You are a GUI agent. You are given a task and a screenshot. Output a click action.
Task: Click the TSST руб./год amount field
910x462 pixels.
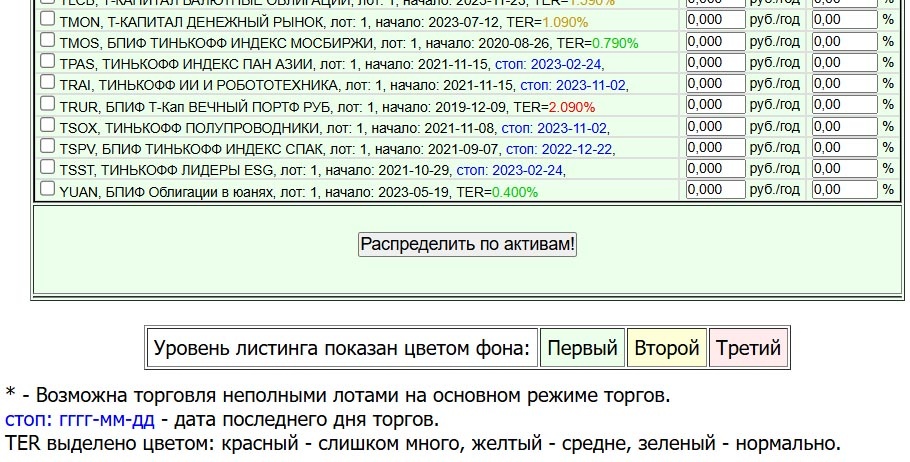point(715,168)
